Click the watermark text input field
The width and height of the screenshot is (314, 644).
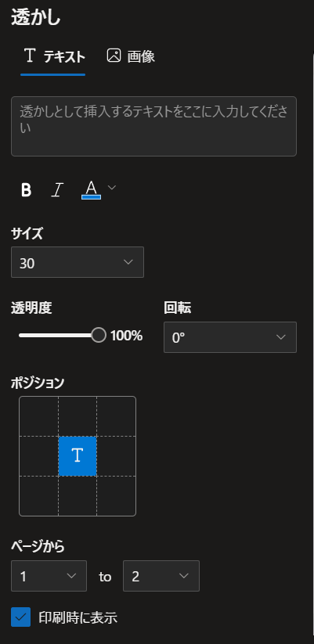pyautogui.click(x=153, y=126)
